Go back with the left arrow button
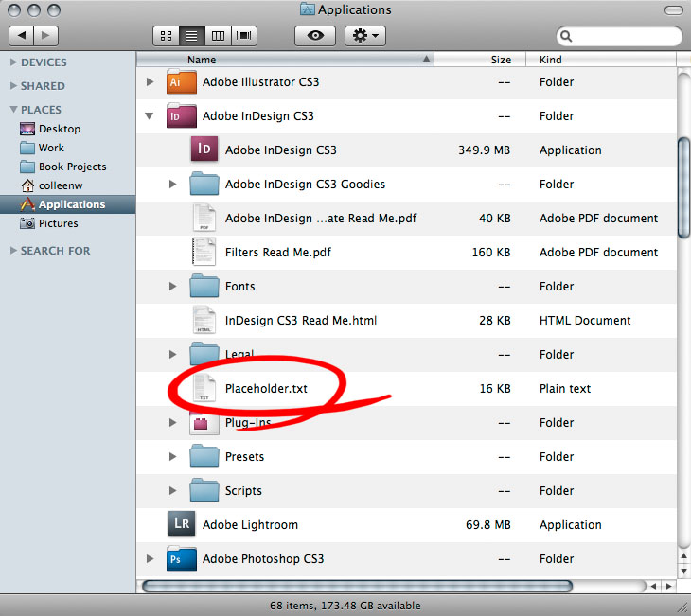Screen dimensions: 691x616 click(21, 35)
